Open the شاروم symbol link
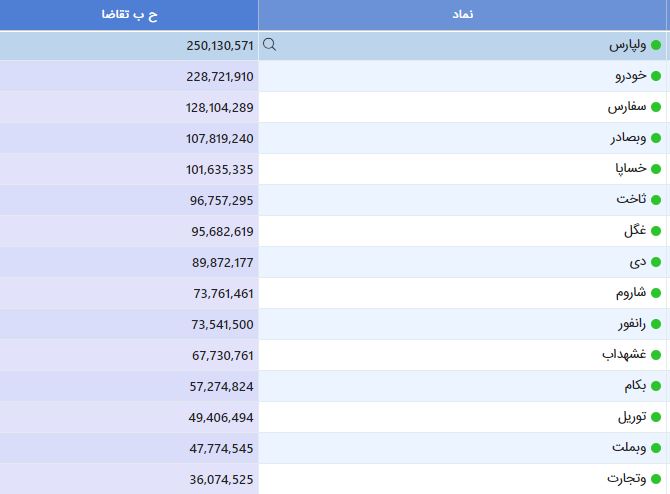 631,293
